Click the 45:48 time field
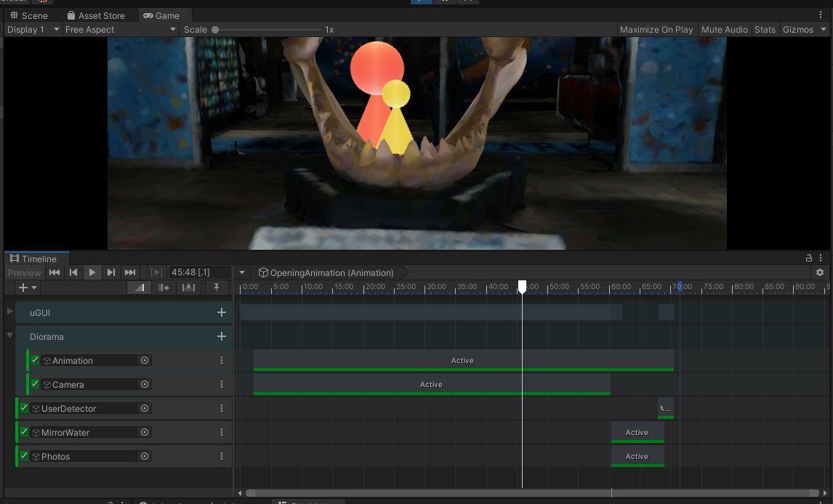833x504 pixels. (200, 272)
